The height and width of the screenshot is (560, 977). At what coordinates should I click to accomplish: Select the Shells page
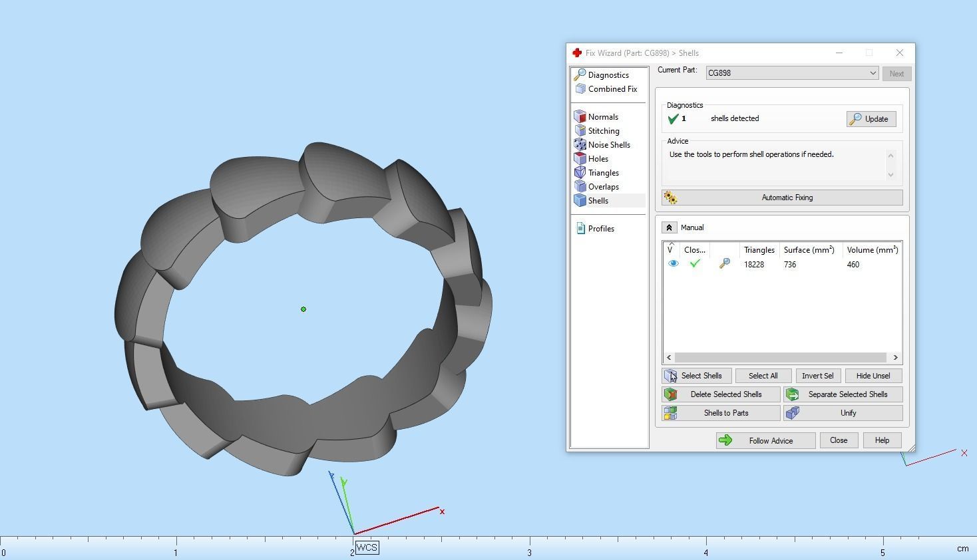(598, 201)
